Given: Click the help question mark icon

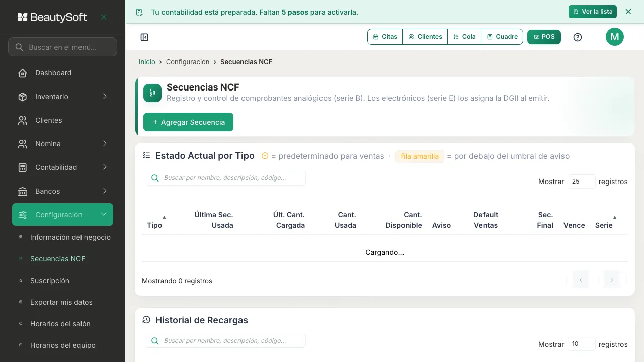Looking at the screenshot, I should 578,37.
